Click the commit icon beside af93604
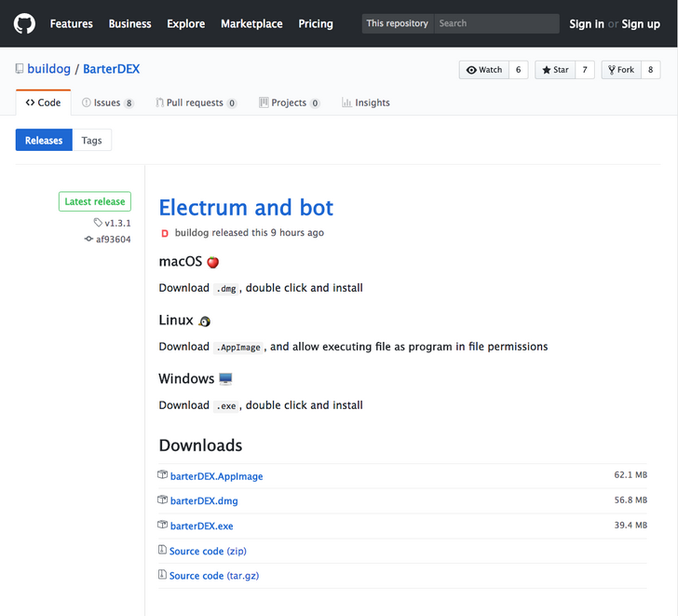This screenshot has width=678, height=616. pyautogui.click(x=88, y=239)
